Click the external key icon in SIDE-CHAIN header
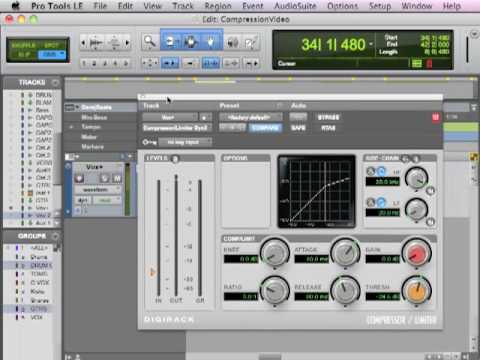This screenshot has height=360, width=480. pos(405,159)
